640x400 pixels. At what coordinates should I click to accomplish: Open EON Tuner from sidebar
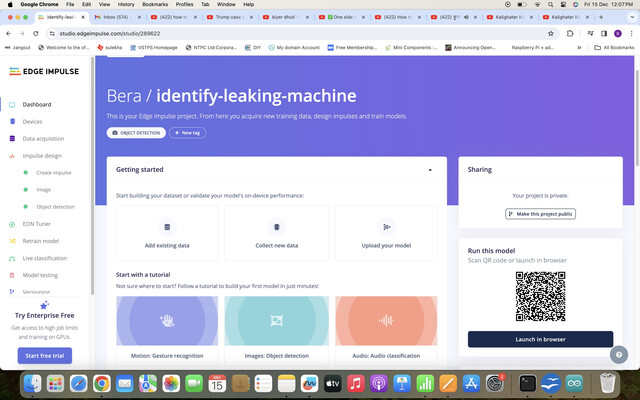(x=36, y=224)
